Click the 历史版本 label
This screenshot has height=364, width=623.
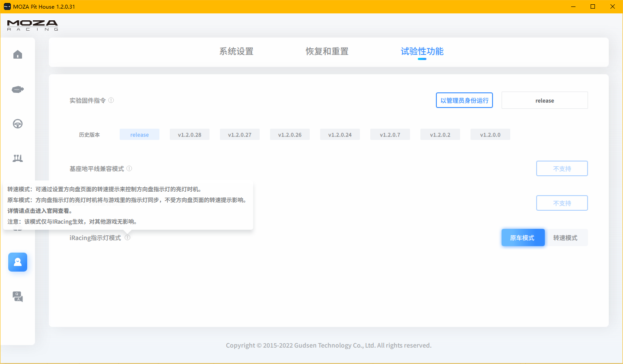(89, 135)
